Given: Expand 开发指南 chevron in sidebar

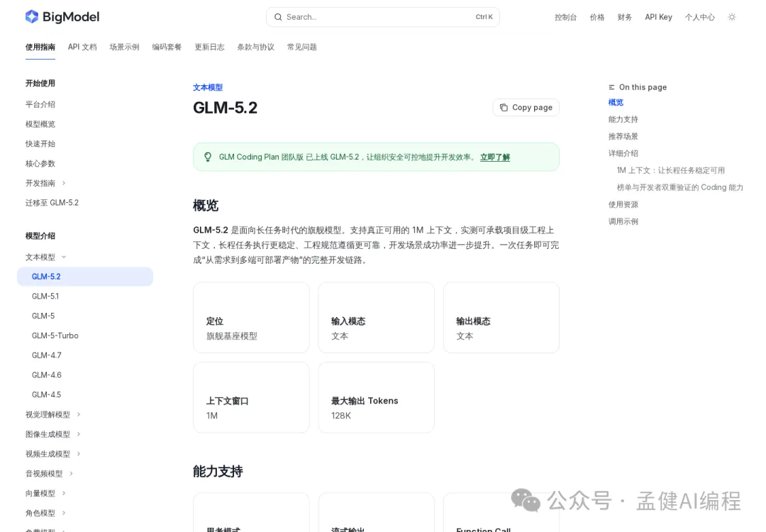Looking at the screenshot, I should pos(64,183).
